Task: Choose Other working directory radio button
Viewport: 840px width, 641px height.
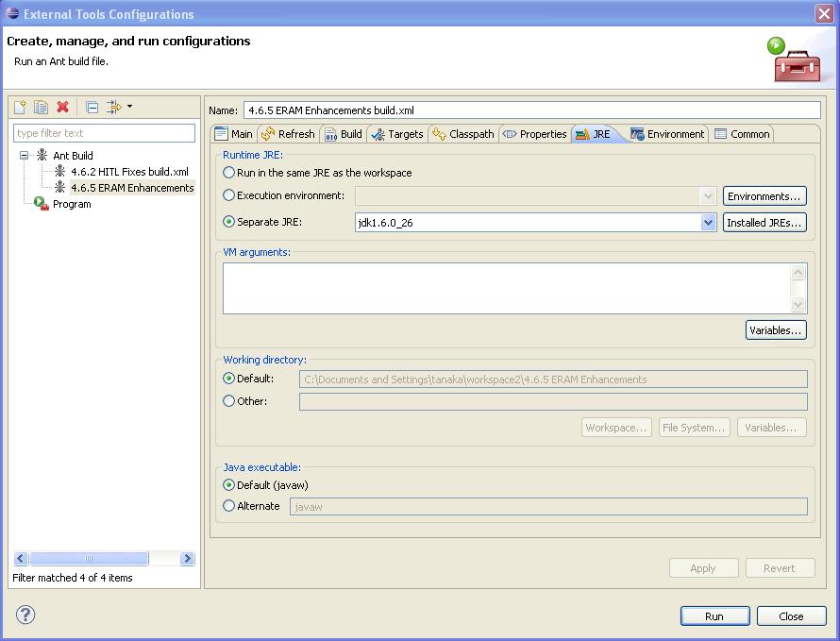Action: (228, 401)
